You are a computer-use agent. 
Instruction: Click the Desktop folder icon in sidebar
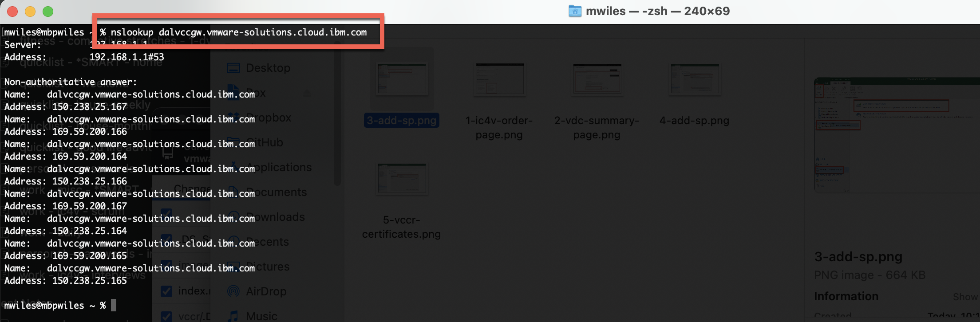233,68
